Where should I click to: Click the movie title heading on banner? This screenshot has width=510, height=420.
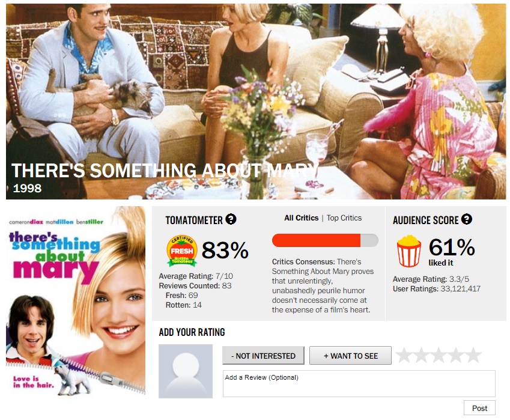pyautogui.click(x=165, y=171)
